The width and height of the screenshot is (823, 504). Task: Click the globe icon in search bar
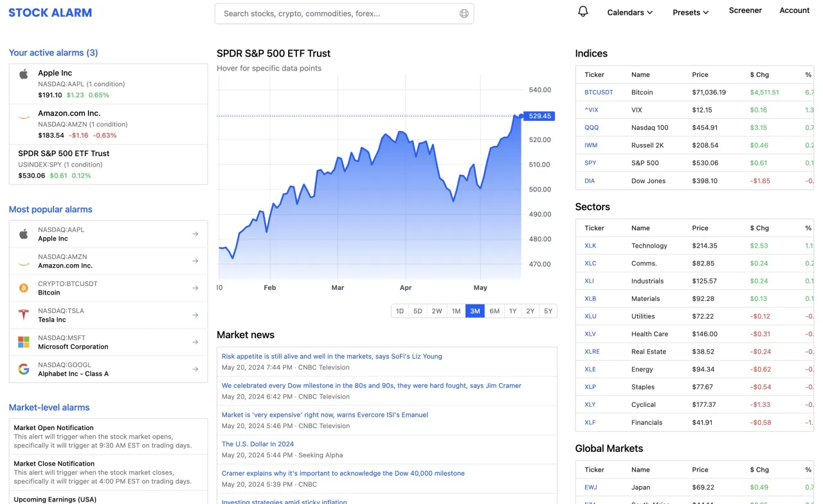[x=464, y=14]
